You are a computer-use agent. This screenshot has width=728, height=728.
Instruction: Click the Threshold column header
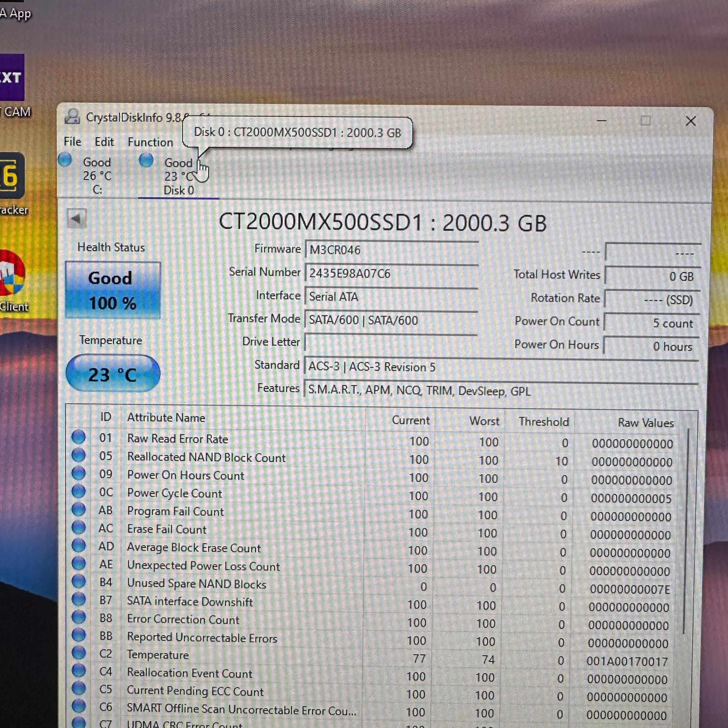[544, 422]
